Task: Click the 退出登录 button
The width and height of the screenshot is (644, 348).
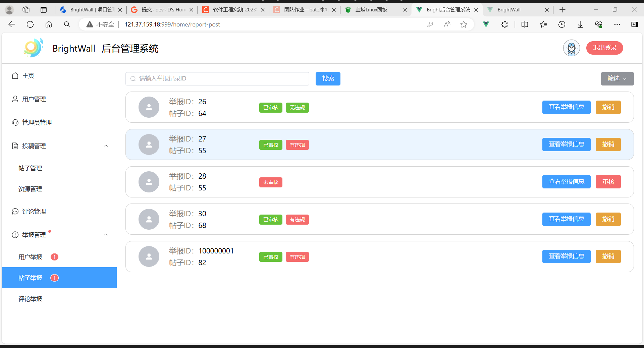Action: [x=605, y=48]
